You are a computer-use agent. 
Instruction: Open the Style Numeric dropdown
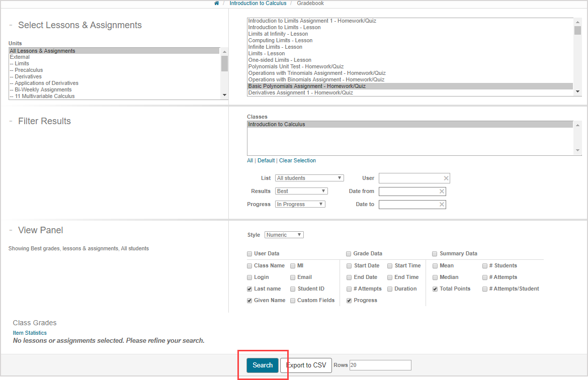[284, 235]
